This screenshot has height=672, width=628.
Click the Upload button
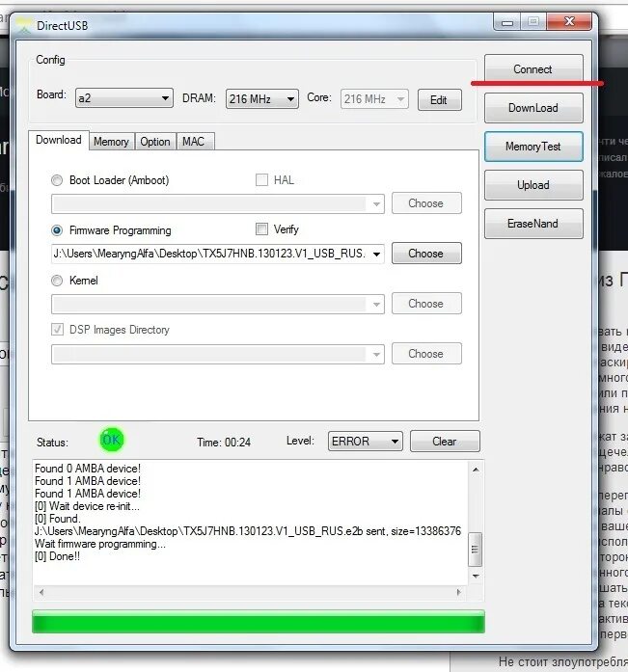click(x=533, y=185)
